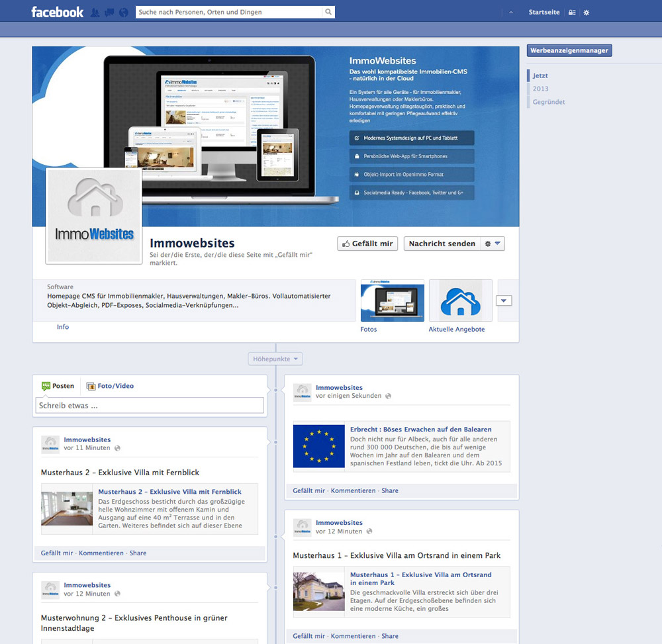Viewport: 662px width, 644px height.
Task: Jump to 2013 in the timeline
Action: [x=540, y=89]
